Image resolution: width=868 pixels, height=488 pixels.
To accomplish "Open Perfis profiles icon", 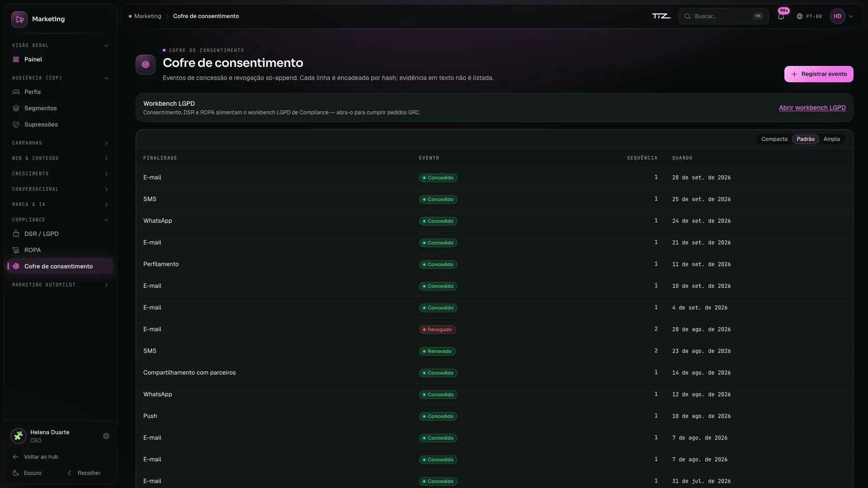I will (16, 92).
